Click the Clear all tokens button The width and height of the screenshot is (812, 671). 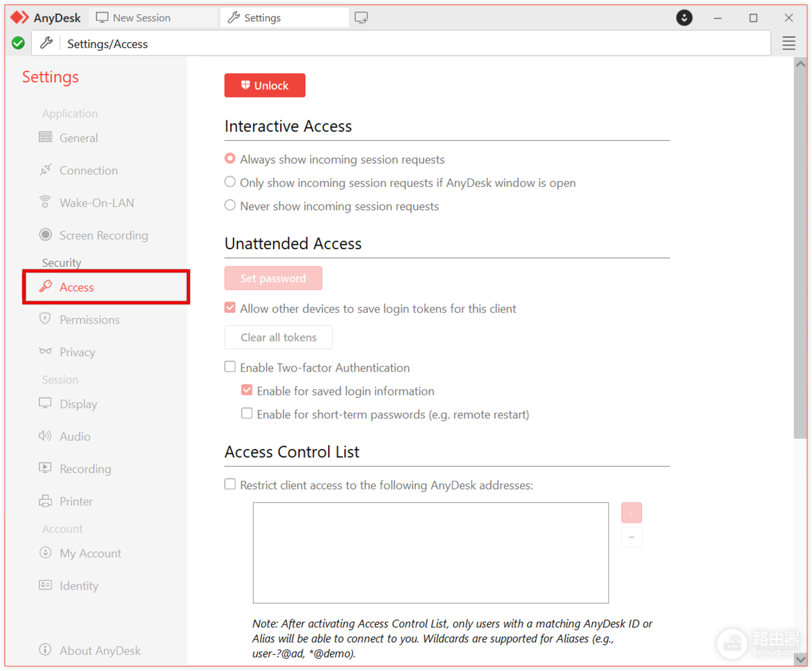(x=279, y=337)
